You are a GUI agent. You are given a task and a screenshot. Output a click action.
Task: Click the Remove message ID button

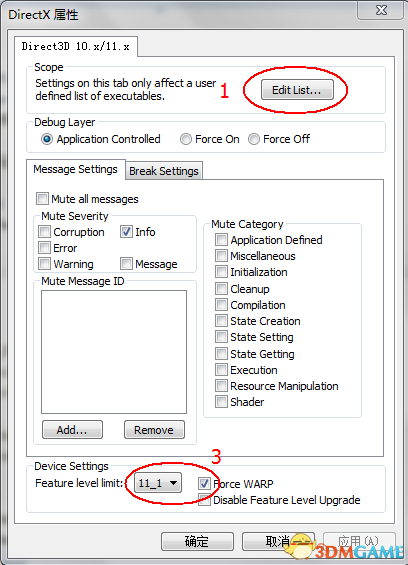pyautogui.click(x=154, y=430)
